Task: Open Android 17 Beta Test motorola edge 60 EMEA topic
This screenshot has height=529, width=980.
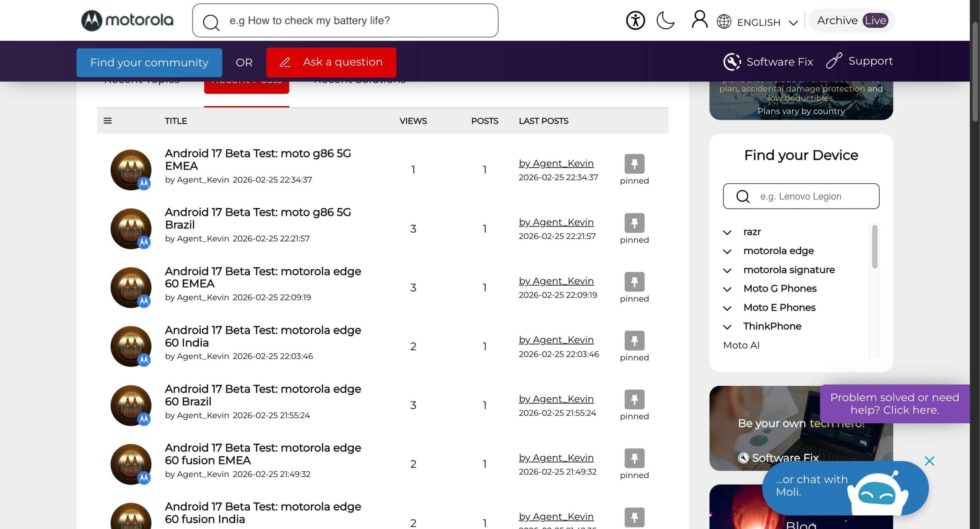Action: [x=263, y=277]
